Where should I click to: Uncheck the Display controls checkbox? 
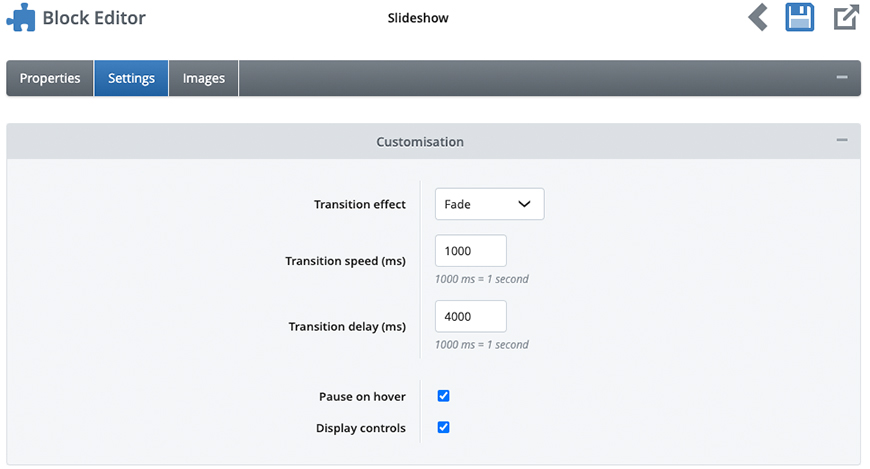click(443, 427)
